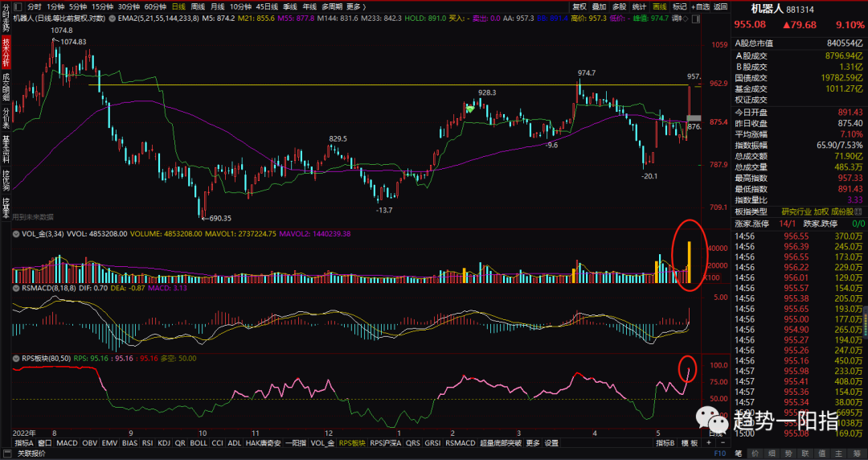This screenshot has height=460, width=868.
Task: Click the 窗口 window count tab
Action: [x=45, y=443]
